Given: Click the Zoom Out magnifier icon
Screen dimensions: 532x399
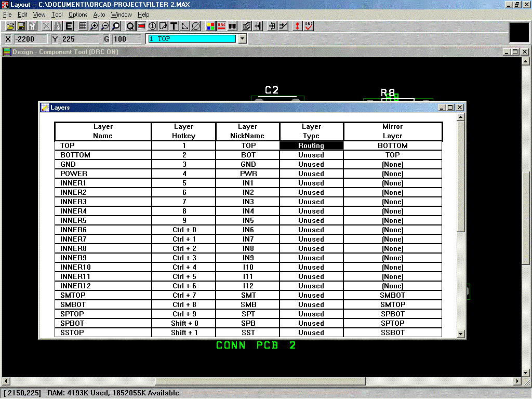Looking at the screenshot, I should pos(105,26).
